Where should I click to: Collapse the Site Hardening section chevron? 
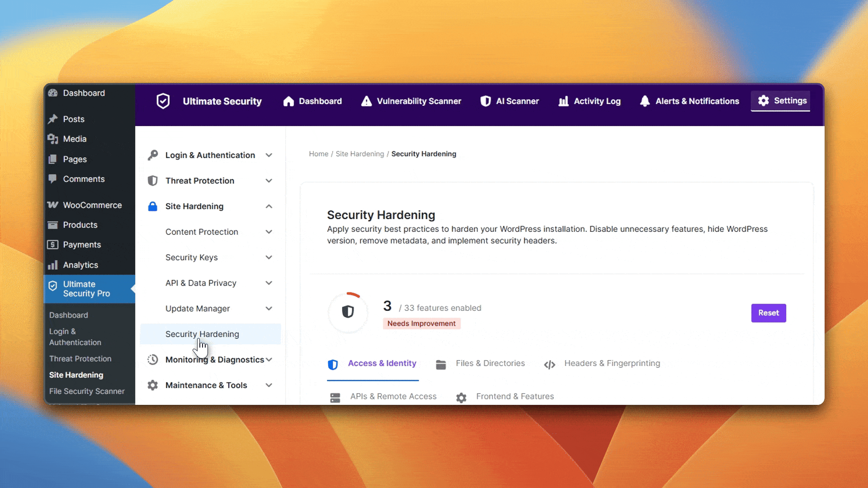pos(269,206)
